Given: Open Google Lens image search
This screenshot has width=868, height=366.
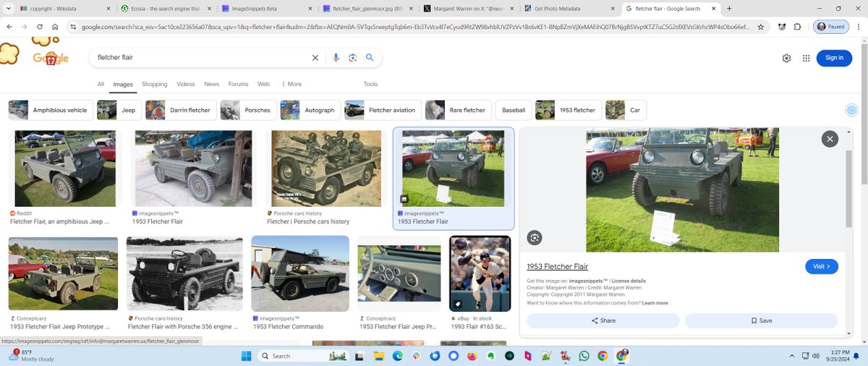Looking at the screenshot, I should tap(353, 58).
